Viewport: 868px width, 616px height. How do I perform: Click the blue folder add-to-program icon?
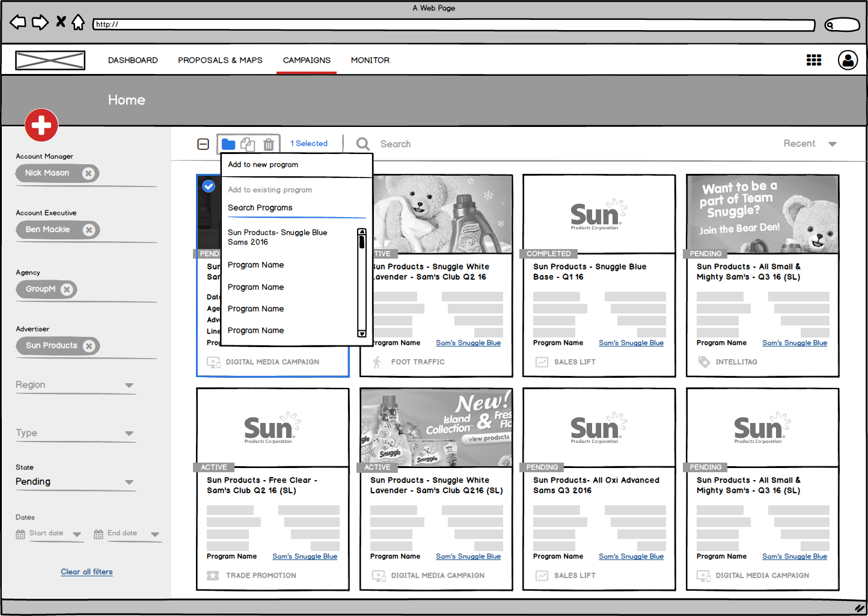pos(228,144)
